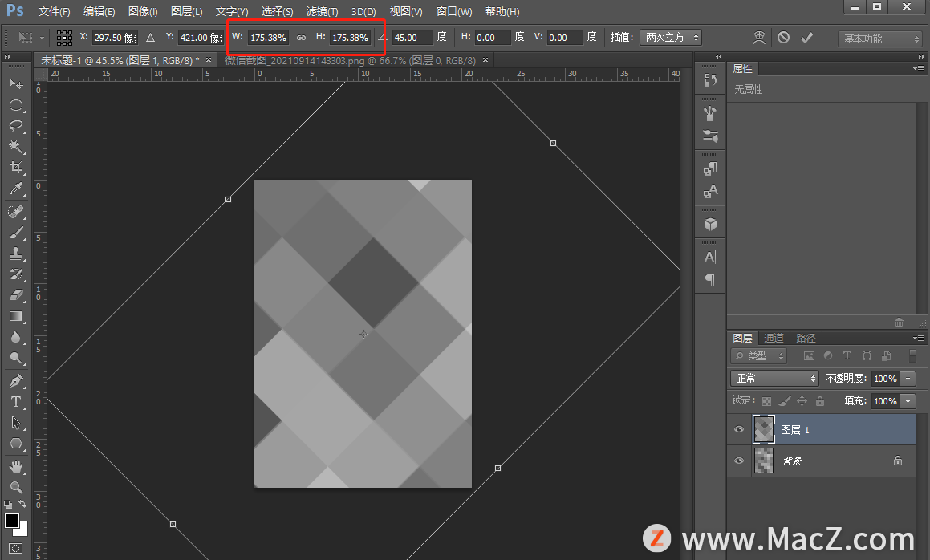Select the Magic Wand tool

coord(16,147)
